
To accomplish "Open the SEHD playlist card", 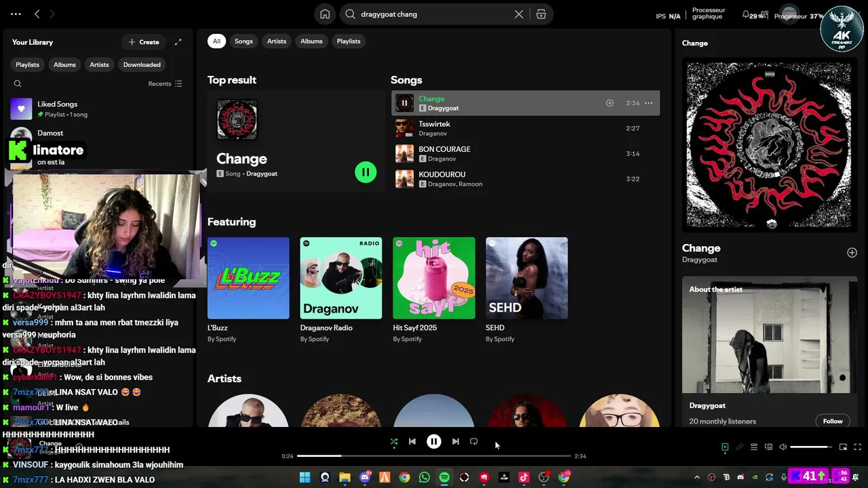I will [x=527, y=289].
